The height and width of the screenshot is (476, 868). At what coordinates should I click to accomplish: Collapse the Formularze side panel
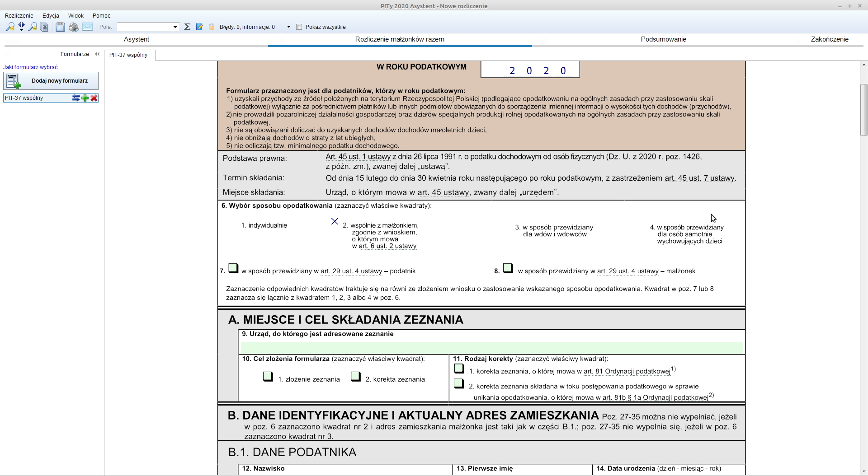[x=97, y=54]
